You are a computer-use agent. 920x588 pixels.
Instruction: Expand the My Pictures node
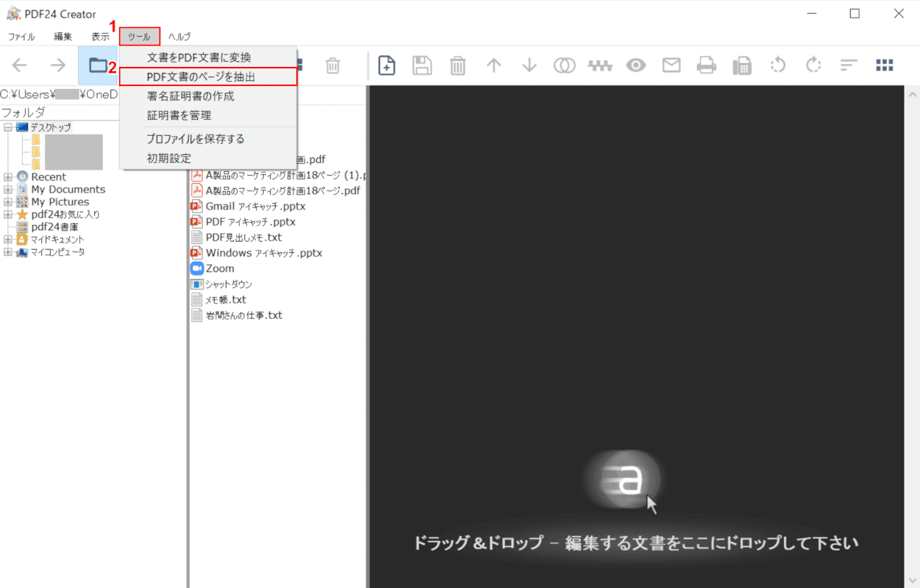pos(8,201)
